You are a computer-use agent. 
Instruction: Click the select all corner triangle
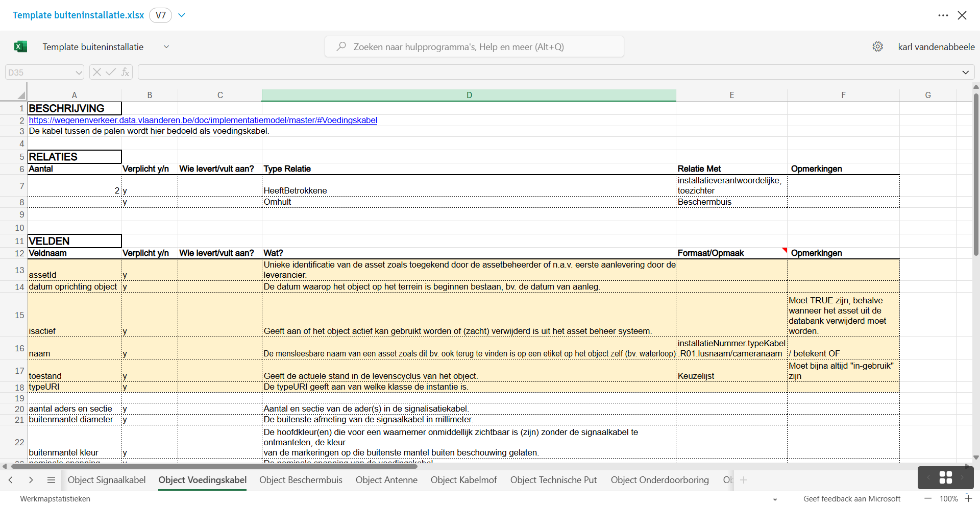coord(20,95)
